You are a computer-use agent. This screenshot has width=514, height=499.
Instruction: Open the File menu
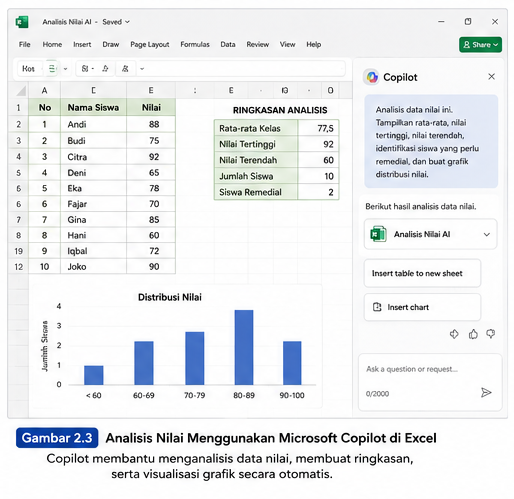click(x=25, y=44)
